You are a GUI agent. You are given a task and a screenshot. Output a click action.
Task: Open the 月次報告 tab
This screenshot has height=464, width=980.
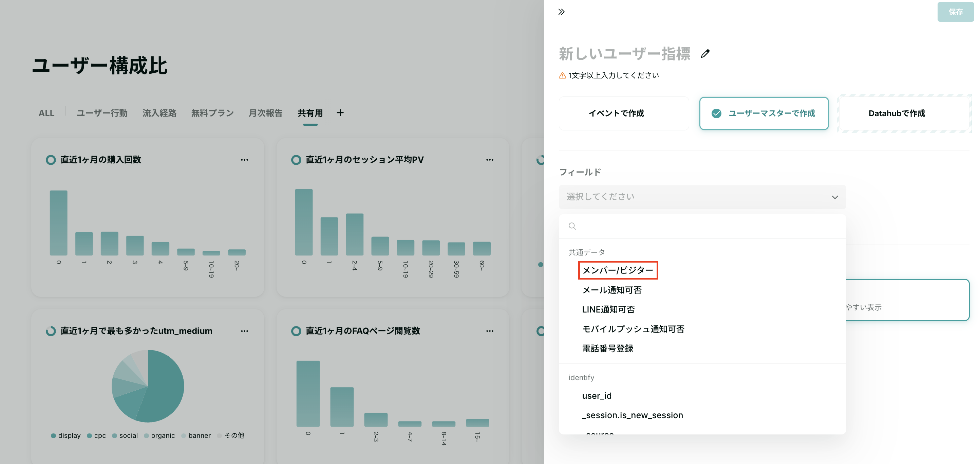point(266,113)
